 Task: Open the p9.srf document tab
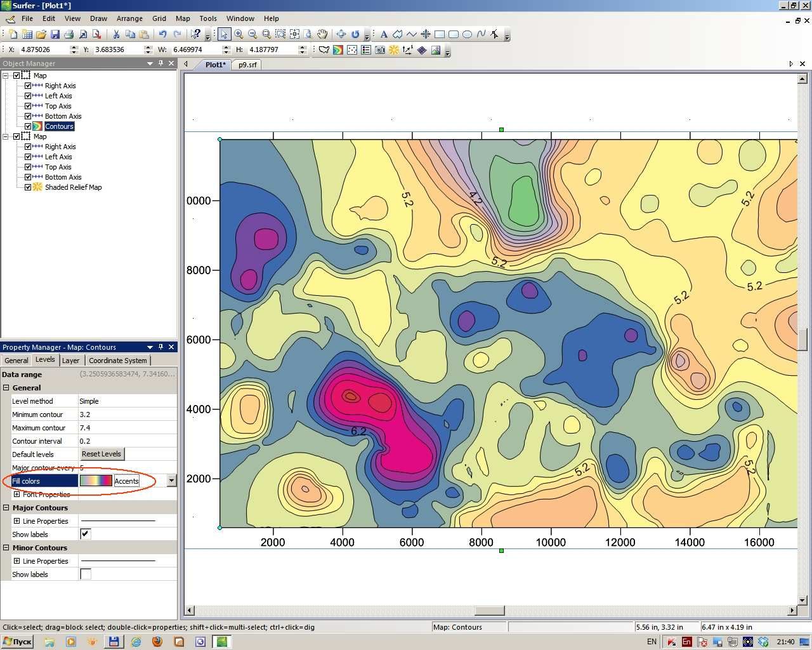click(247, 65)
